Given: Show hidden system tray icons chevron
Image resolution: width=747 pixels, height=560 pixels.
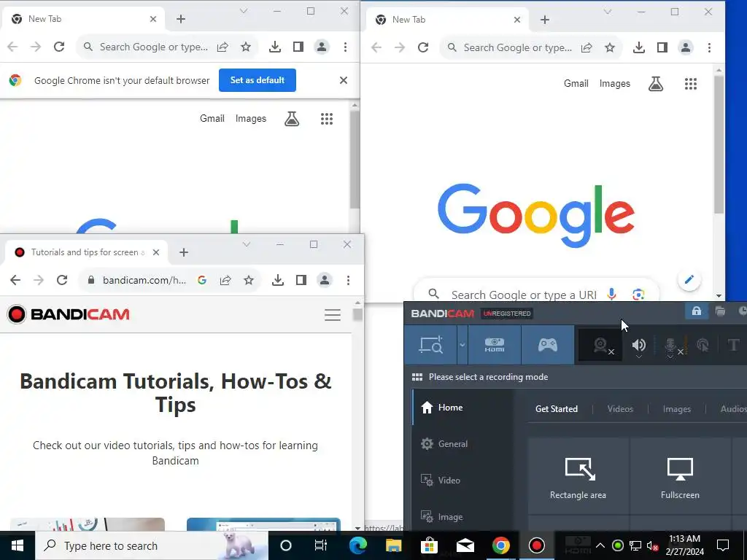Looking at the screenshot, I should (x=600, y=545).
